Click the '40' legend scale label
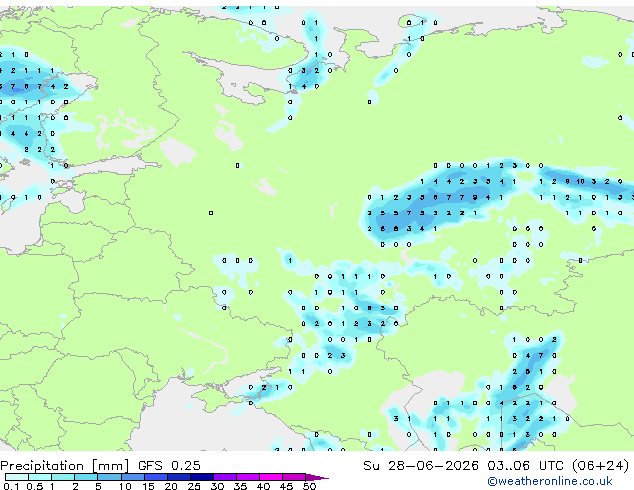Screen dimensions: 634x490 click(263, 486)
